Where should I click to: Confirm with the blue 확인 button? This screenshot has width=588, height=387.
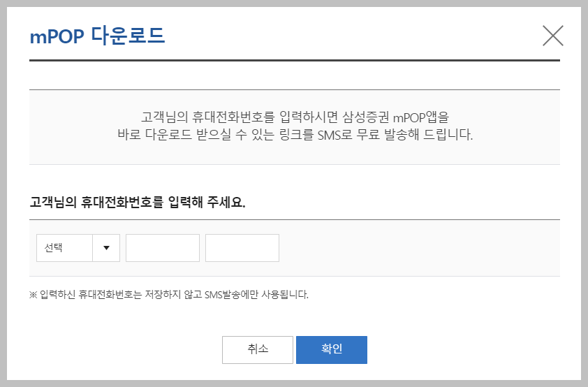[332, 349]
